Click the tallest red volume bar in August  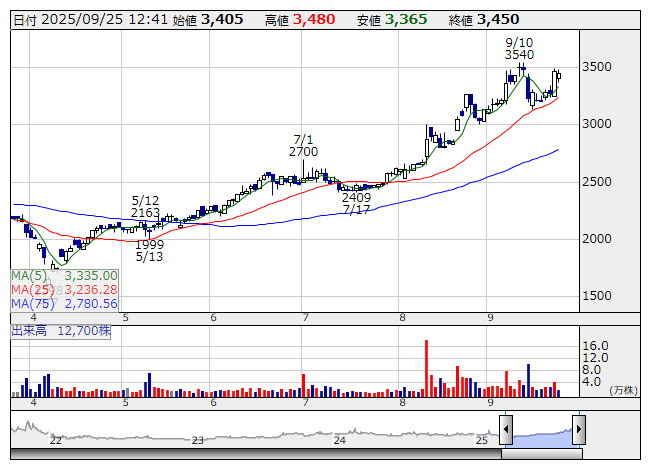[427, 368]
